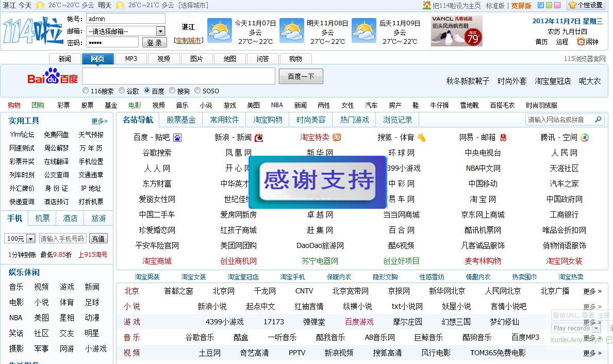
Task: Click the alarm clock icon beside 闹钟
Action: (x=581, y=41)
